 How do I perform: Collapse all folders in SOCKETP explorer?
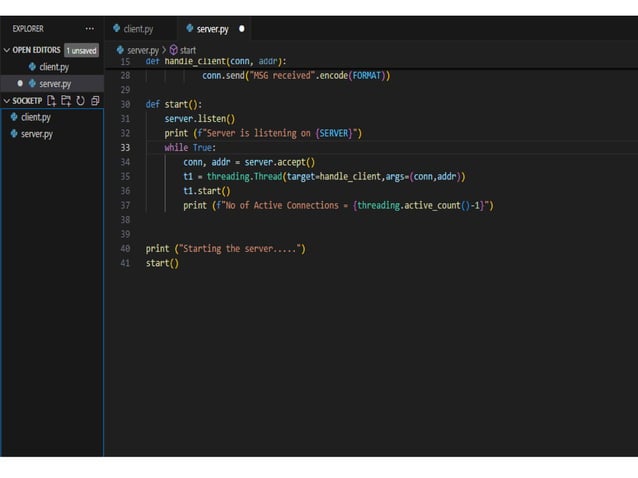[95, 100]
